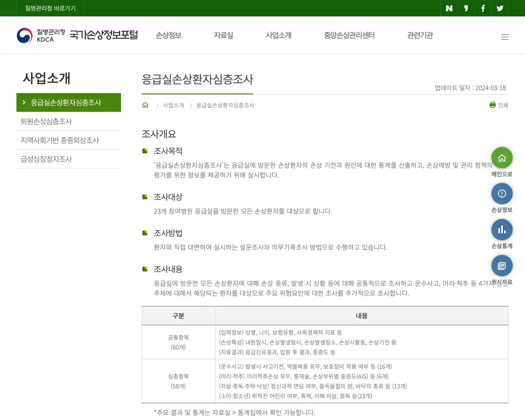Click the 응급실손상환자심층조사 breadcrumb link
This screenshot has height=420, width=525.
[225, 105]
